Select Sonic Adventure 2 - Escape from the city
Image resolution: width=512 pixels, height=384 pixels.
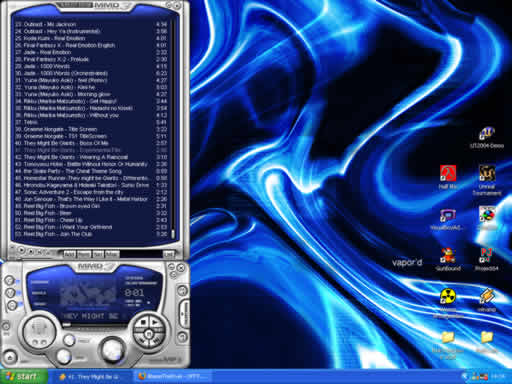click(91, 192)
